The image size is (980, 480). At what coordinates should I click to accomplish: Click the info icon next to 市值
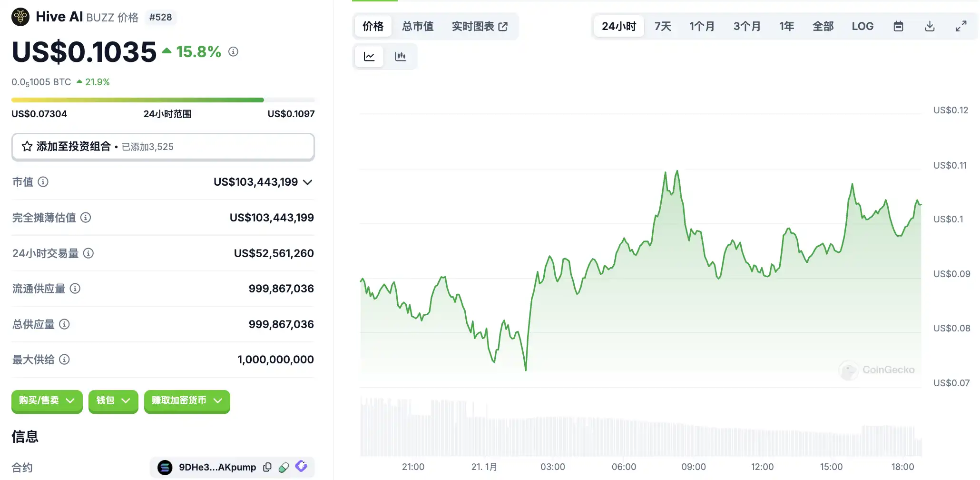(x=43, y=182)
